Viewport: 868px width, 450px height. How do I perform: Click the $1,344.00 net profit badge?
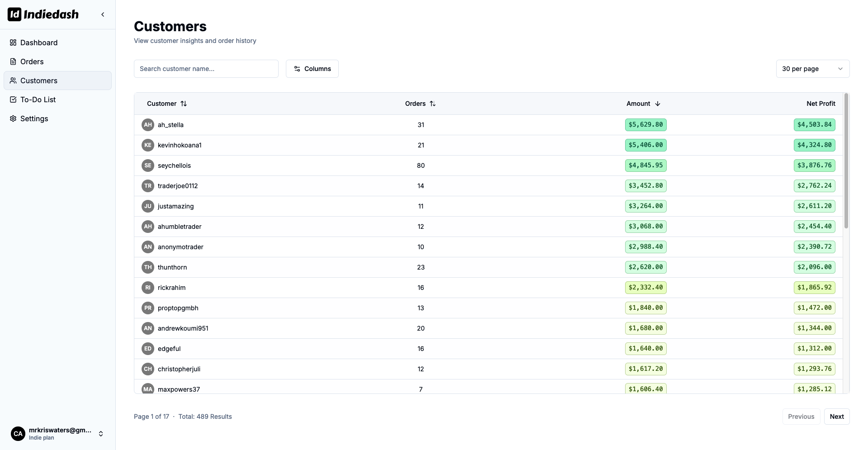click(x=814, y=328)
